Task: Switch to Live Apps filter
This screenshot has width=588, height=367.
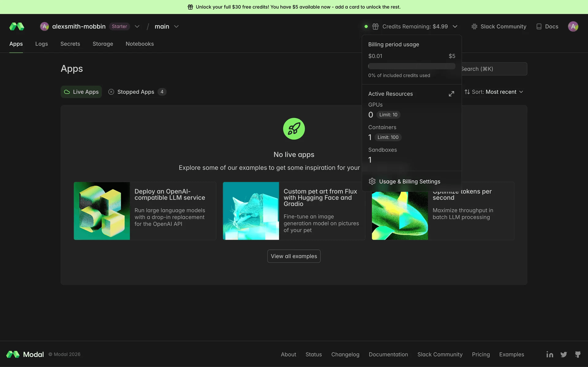Action: coord(81,92)
